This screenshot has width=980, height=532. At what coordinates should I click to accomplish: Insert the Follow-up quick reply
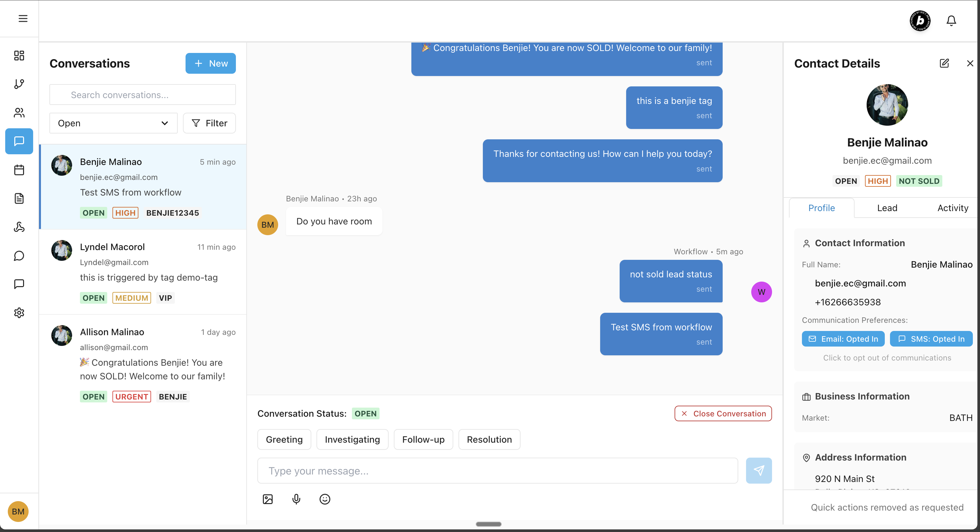tap(423, 439)
